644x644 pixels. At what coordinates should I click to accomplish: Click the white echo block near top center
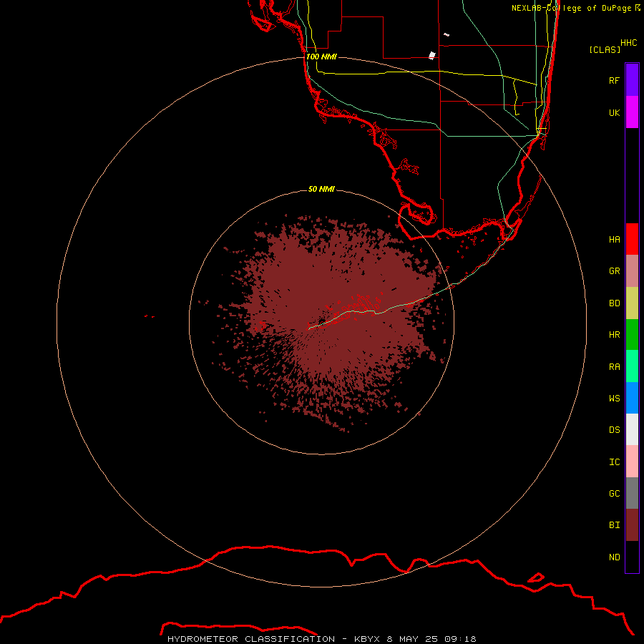(431, 55)
